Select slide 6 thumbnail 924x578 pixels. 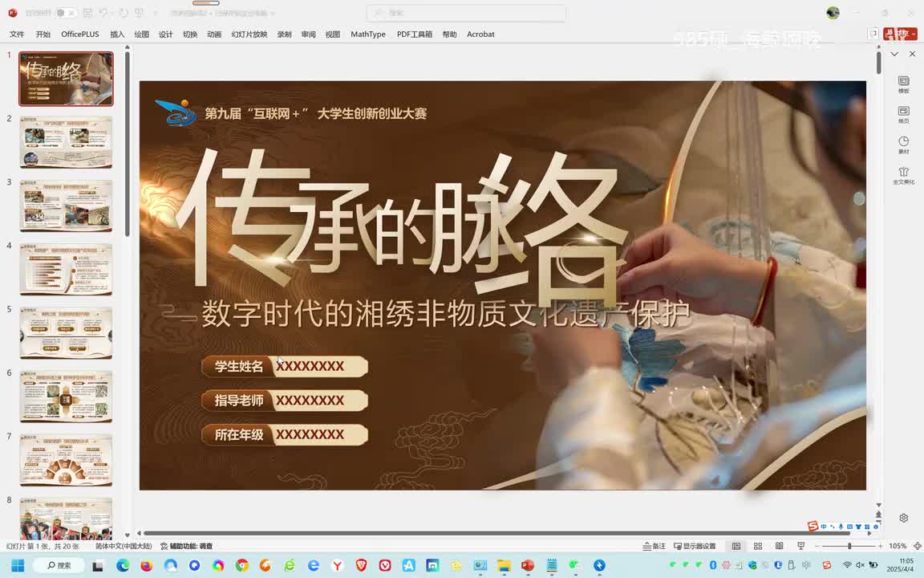[66, 397]
